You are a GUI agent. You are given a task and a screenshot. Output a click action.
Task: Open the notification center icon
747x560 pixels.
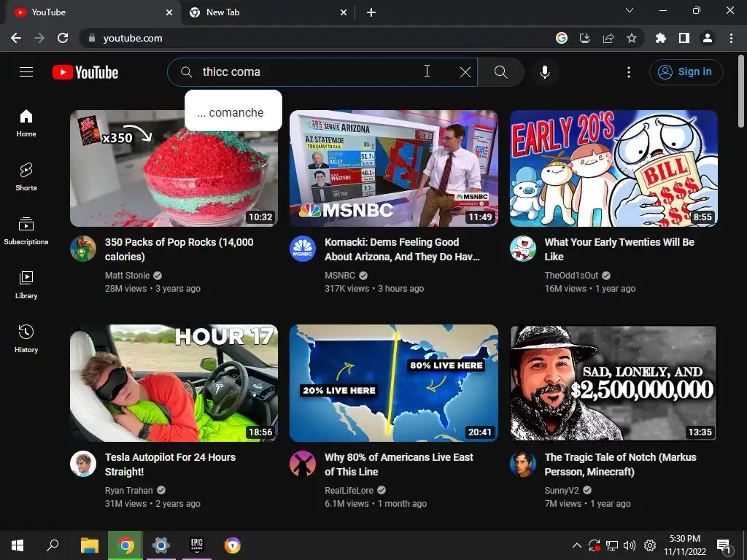724,546
